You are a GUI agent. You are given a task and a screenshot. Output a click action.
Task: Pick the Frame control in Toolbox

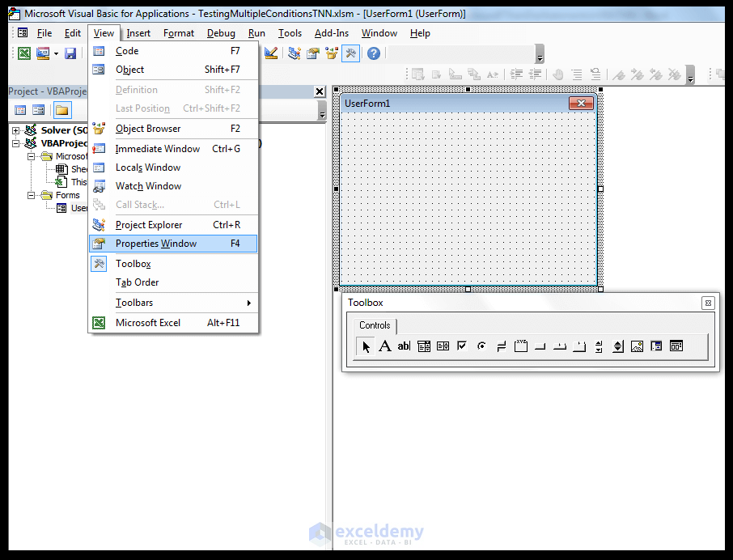521,346
